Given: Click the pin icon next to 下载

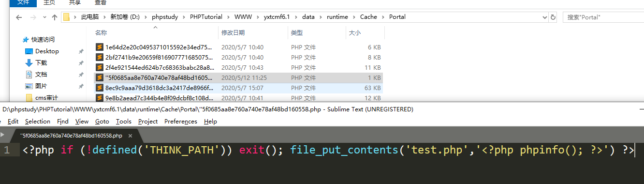Looking at the screenshot, I should pyautogui.click(x=81, y=63).
